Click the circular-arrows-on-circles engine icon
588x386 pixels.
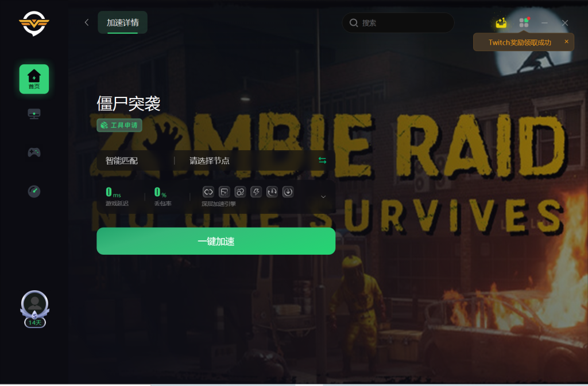click(x=240, y=192)
